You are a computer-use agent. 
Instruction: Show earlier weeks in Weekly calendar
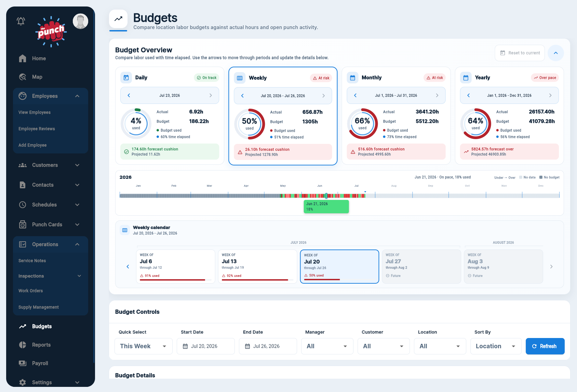(128, 267)
